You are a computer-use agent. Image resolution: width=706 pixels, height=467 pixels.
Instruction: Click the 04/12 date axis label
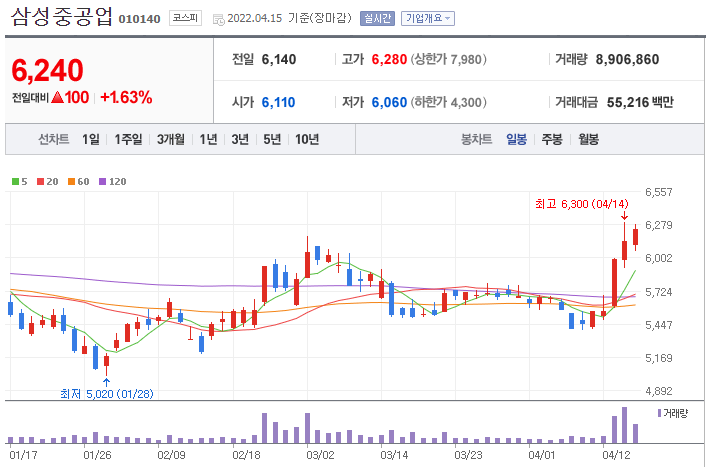[x=616, y=455]
